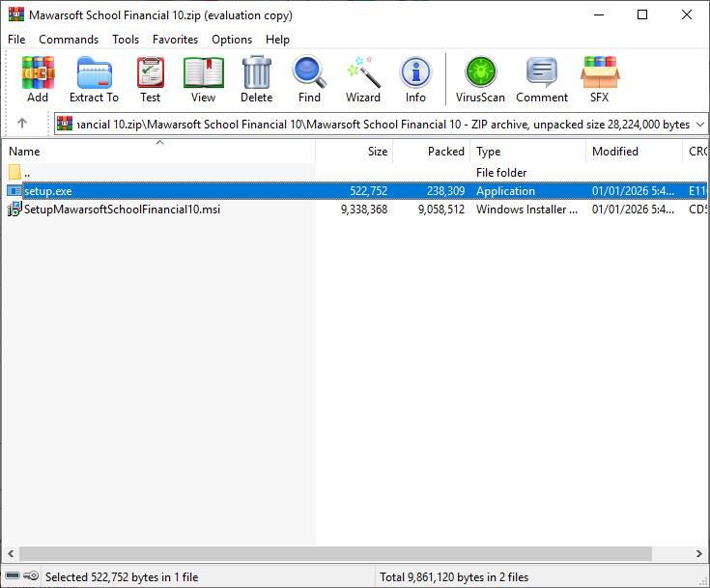The height and width of the screenshot is (588, 710).
Task: Launch the Wizard tool
Action: coord(362,79)
